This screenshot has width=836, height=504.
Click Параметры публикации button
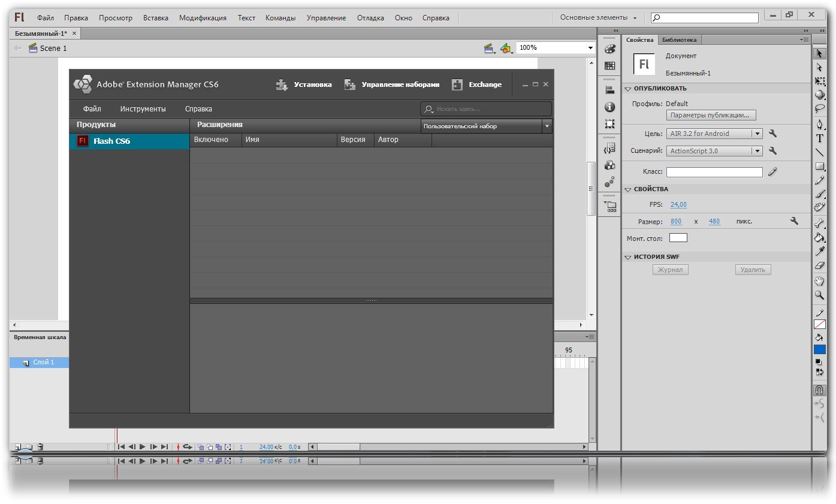(x=711, y=115)
